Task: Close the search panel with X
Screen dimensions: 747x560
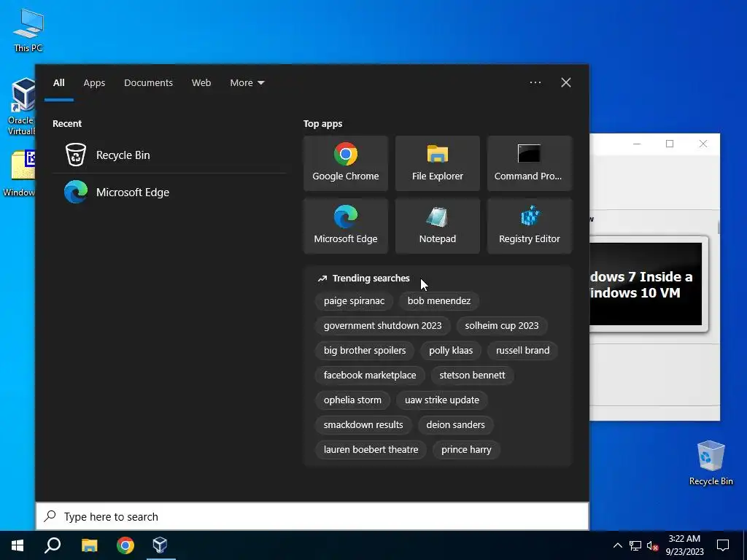Action: coord(565,82)
